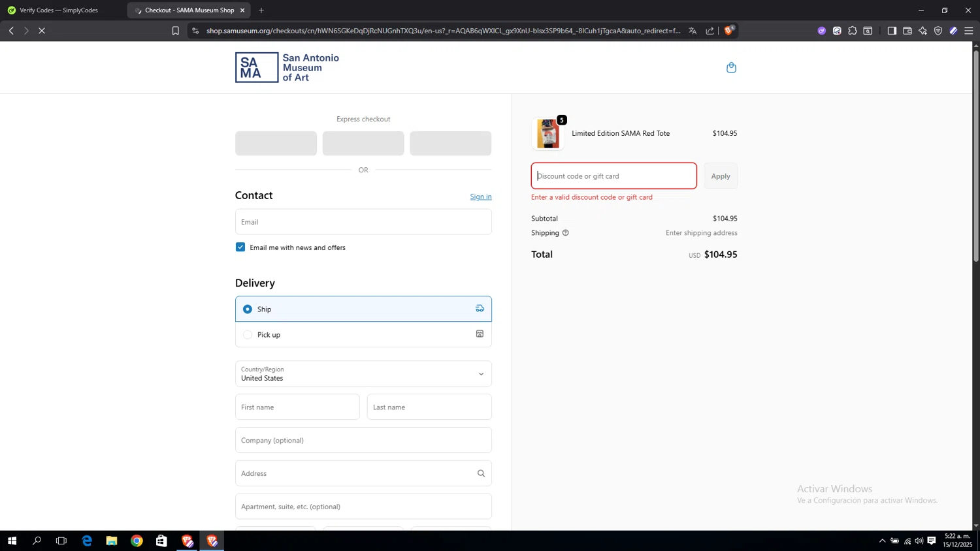Viewport: 980px width, 551px height.
Task: Focus the Email input field
Action: pyautogui.click(x=363, y=222)
